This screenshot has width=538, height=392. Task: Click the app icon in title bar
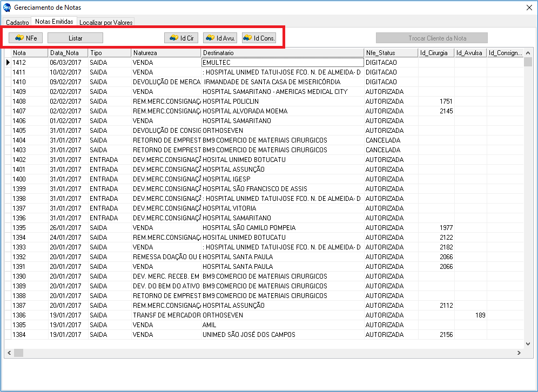[6, 8]
